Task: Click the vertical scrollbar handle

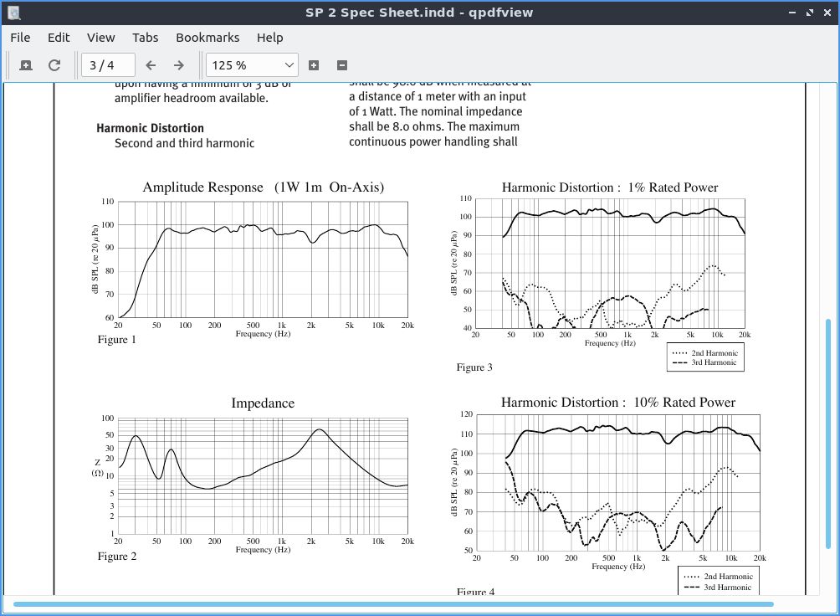Action: pos(828,434)
